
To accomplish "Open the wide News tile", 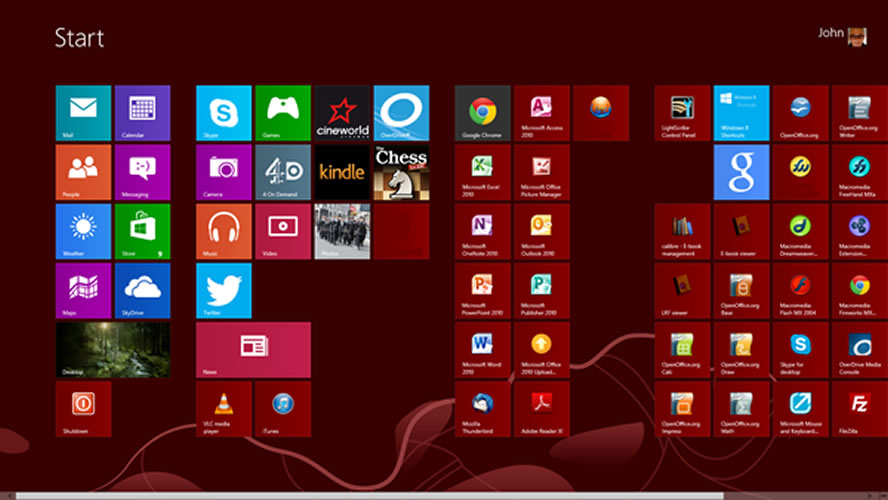I will 253,350.
